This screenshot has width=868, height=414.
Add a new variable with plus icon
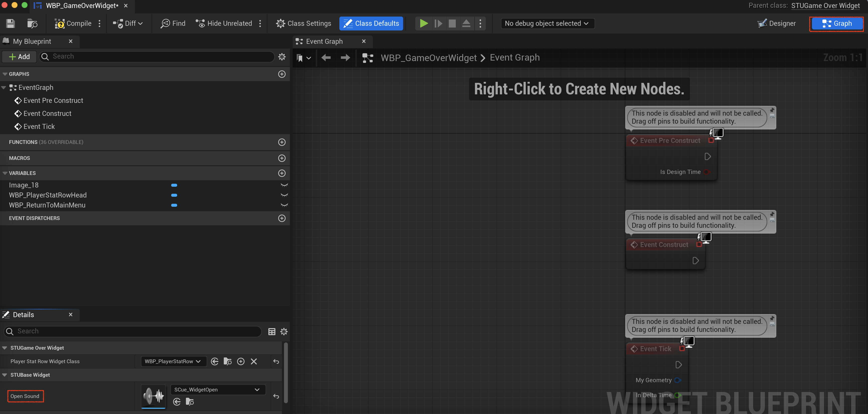point(282,173)
